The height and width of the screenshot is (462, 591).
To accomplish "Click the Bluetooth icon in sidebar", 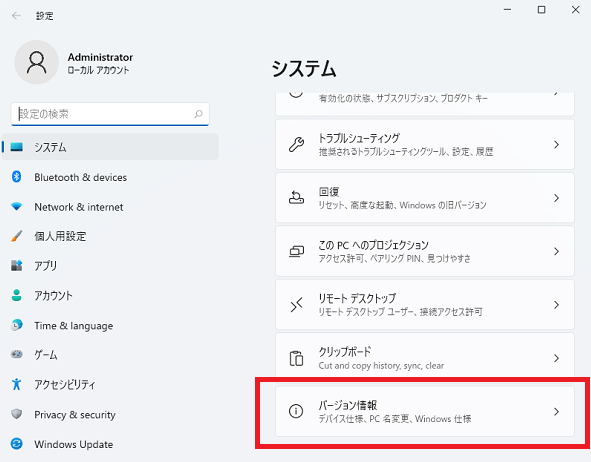I will pyautogui.click(x=17, y=176).
